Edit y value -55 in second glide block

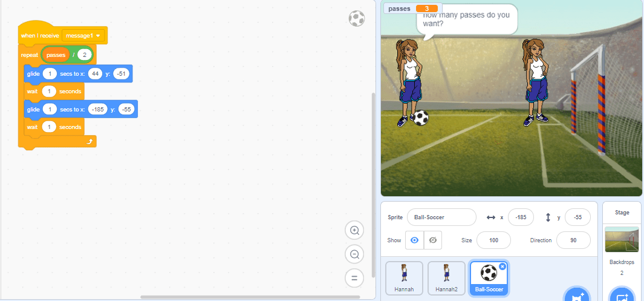tap(127, 110)
